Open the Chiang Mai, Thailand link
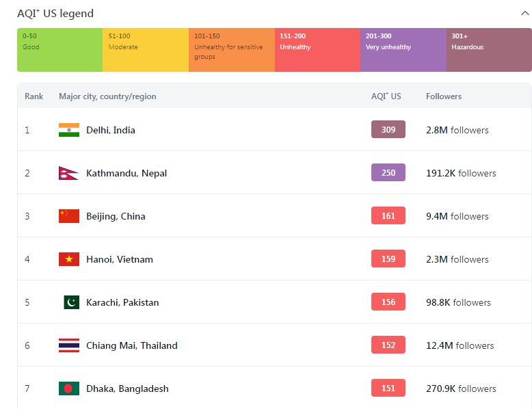Image resolution: width=532 pixels, height=409 pixels. point(132,345)
